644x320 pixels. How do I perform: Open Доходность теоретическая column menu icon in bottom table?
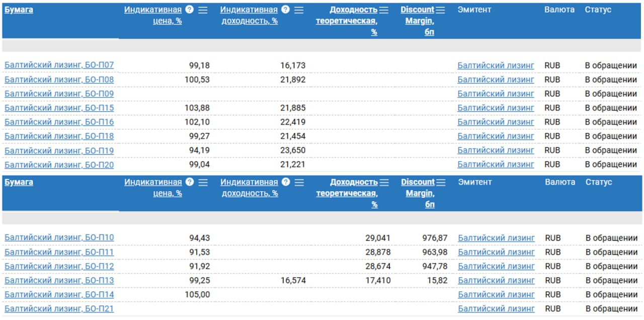pyautogui.click(x=384, y=183)
